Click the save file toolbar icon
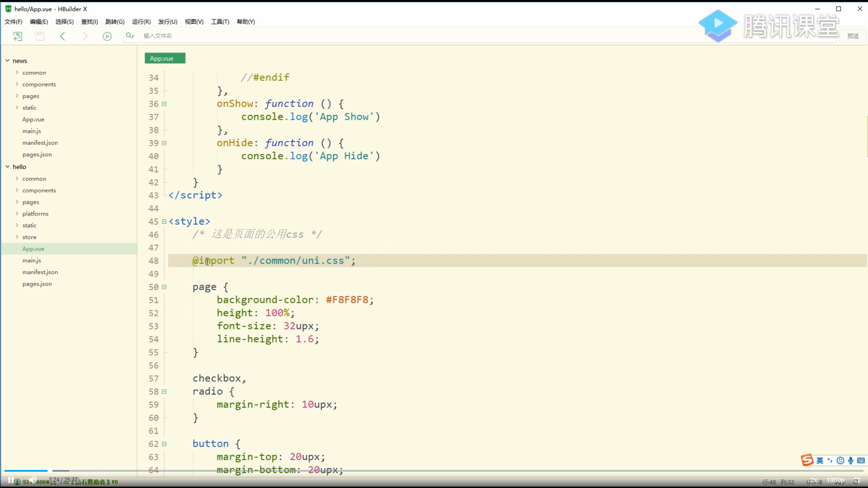The width and height of the screenshot is (868, 488). [x=40, y=36]
